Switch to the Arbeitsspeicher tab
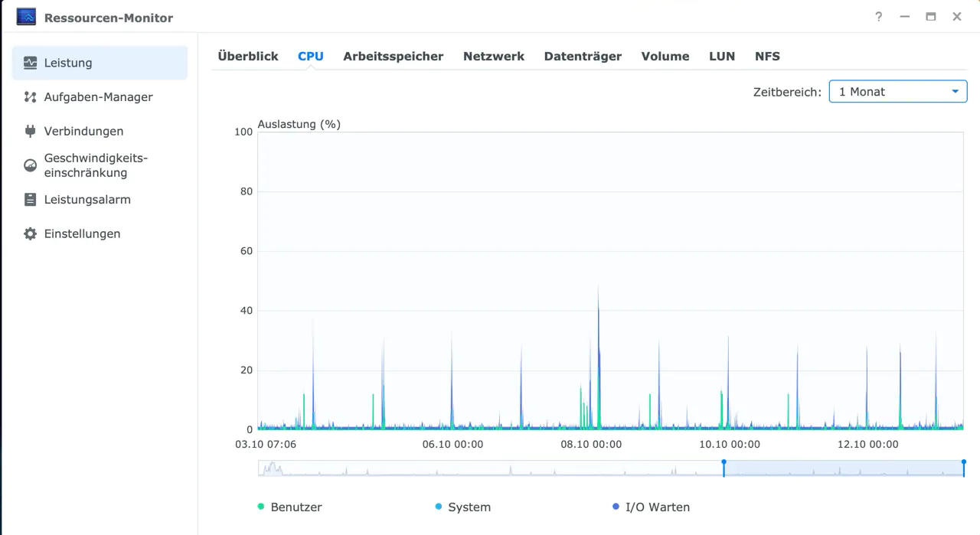 pos(394,56)
